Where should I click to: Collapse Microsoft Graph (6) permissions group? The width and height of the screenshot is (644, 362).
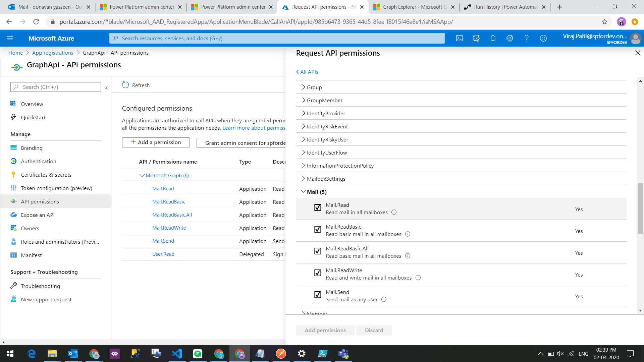142,175
